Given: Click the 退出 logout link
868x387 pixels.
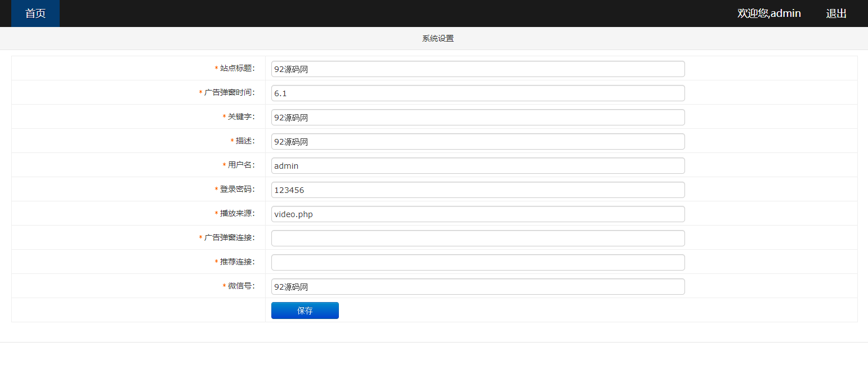Looking at the screenshot, I should coord(836,13).
